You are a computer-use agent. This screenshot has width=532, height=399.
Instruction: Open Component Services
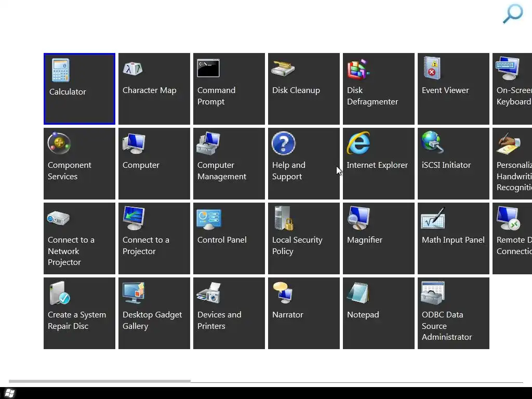pyautogui.click(x=79, y=164)
